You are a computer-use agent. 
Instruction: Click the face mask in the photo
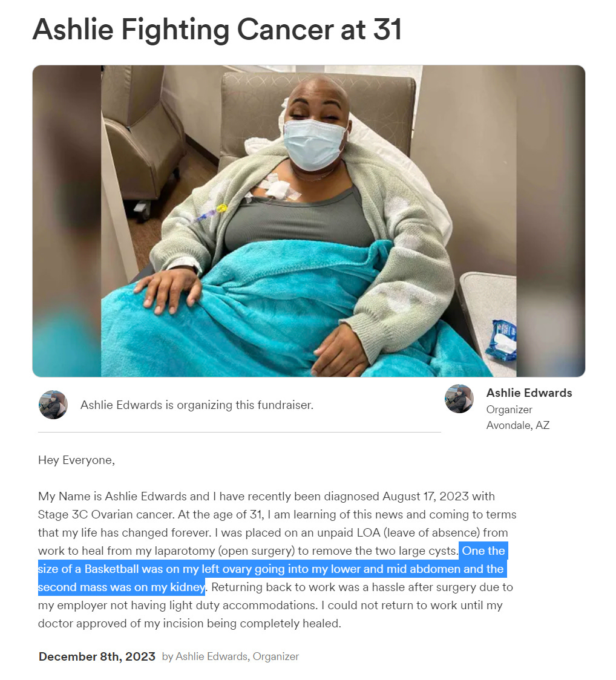pos(315,145)
